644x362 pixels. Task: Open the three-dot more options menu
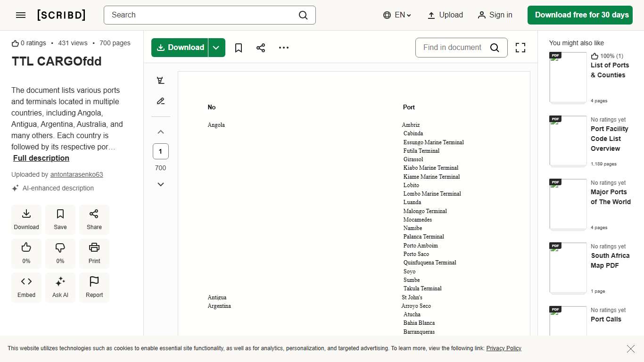point(284,48)
